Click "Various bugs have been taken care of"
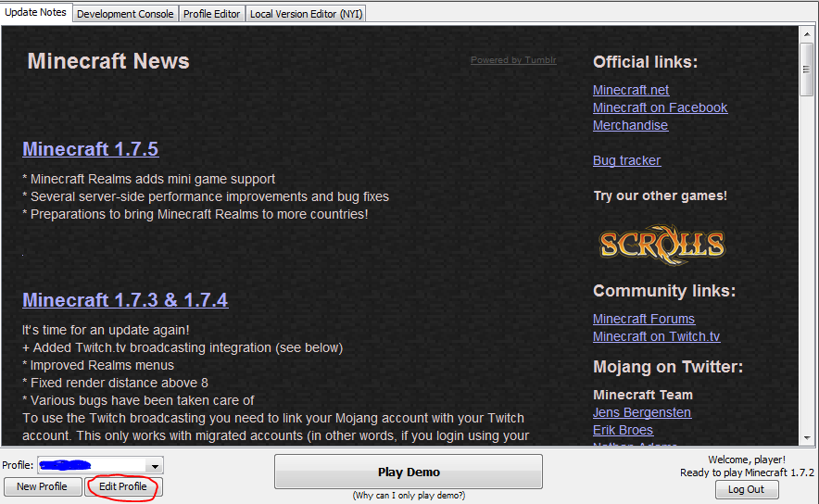The image size is (819, 504). click(x=138, y=401)
